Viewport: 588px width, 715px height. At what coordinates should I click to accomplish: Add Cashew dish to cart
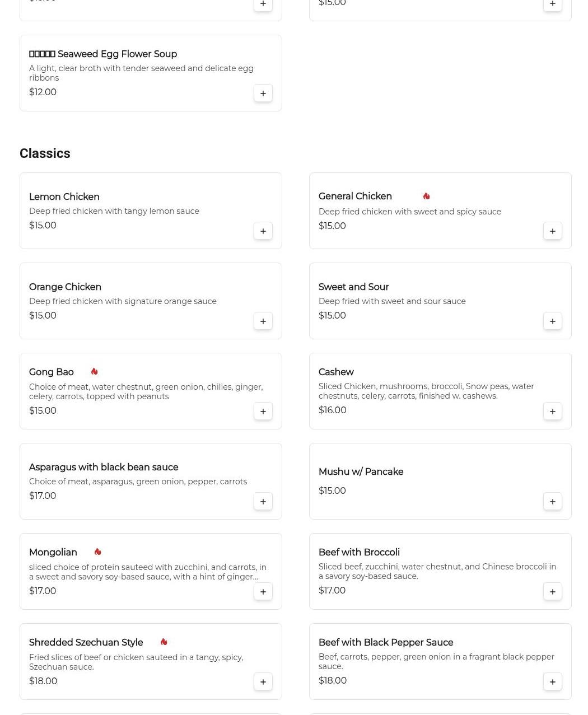(x=552, y=411)
